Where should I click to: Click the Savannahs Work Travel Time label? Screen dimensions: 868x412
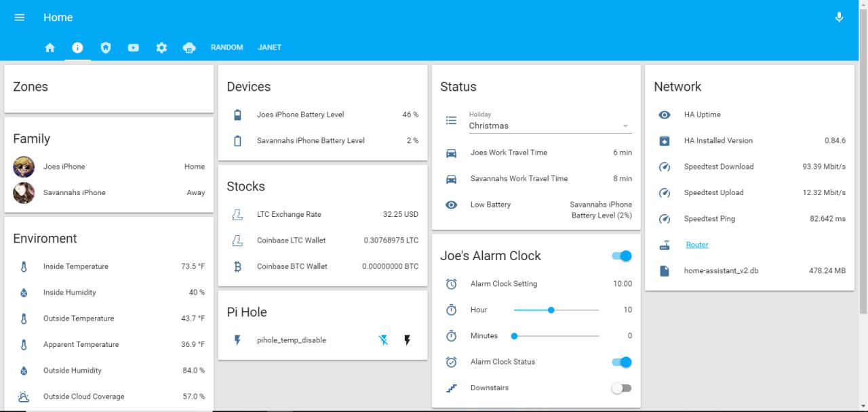[519, 179]
